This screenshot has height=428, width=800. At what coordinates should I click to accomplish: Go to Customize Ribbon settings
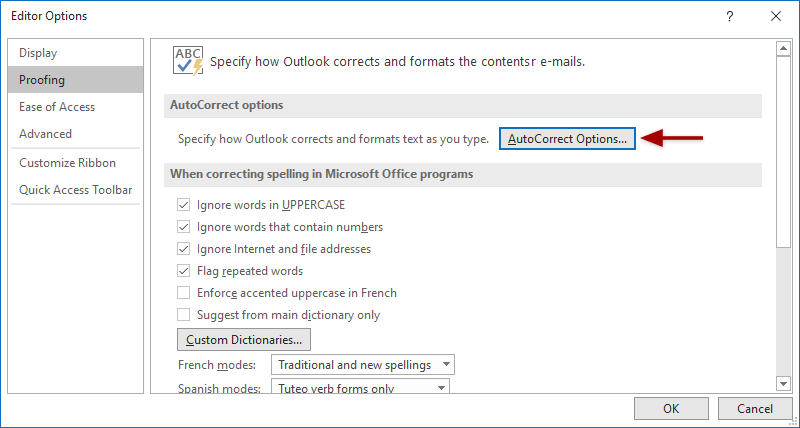coord(67,163)
